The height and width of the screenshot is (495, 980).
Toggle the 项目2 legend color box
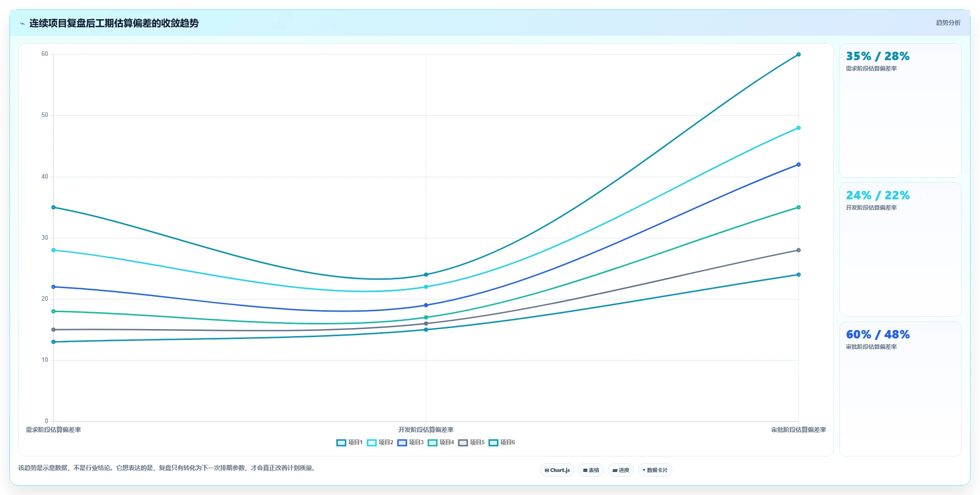(372, 443)
